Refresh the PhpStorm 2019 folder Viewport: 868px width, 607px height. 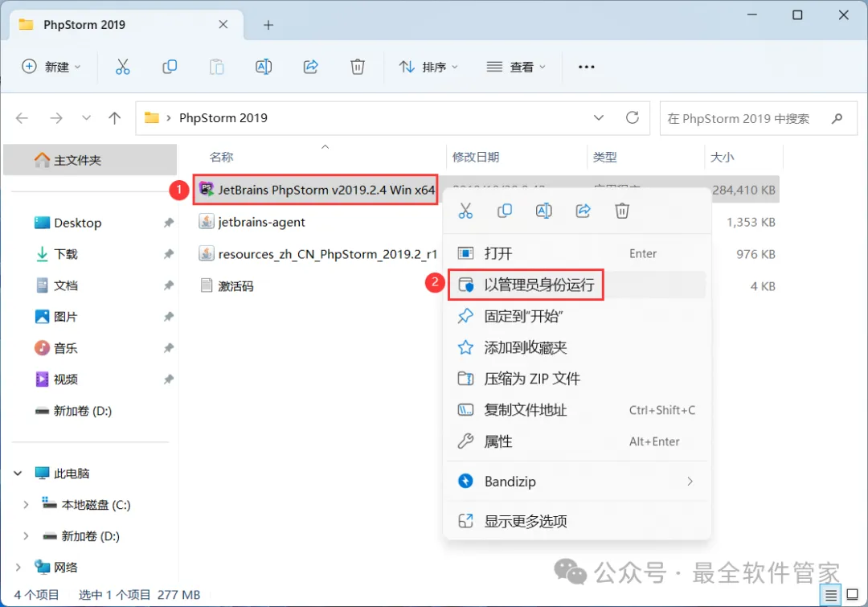(x=633, y=117)
